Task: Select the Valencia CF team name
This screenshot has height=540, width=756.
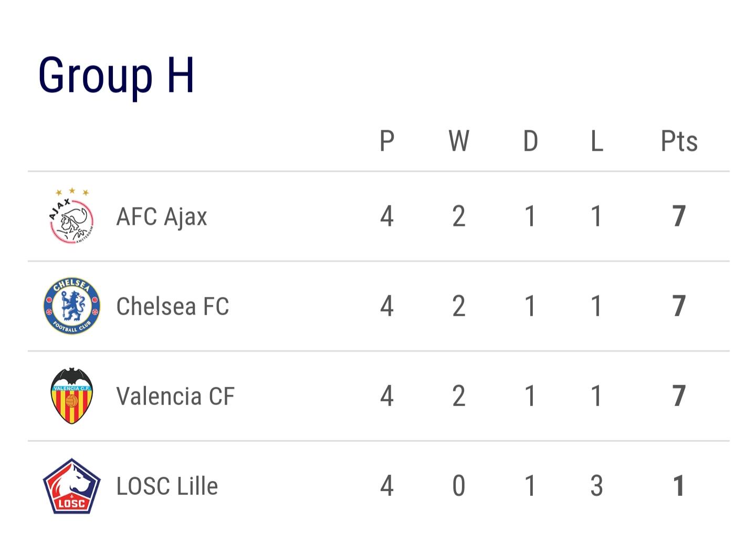Action: [175, 396]
